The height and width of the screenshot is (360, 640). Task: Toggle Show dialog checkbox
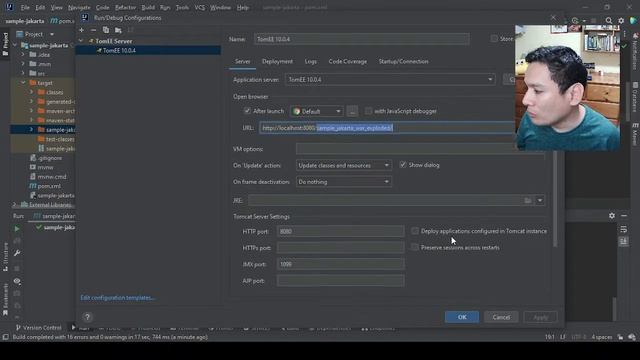pyautogui.click(x=403, y=165)
